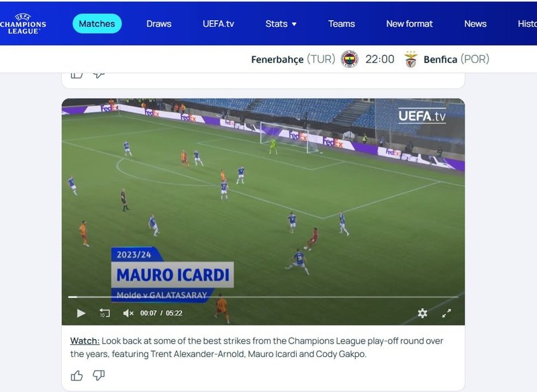Select the Matches tab
The image size is (537, 392).
click(97, 23)
